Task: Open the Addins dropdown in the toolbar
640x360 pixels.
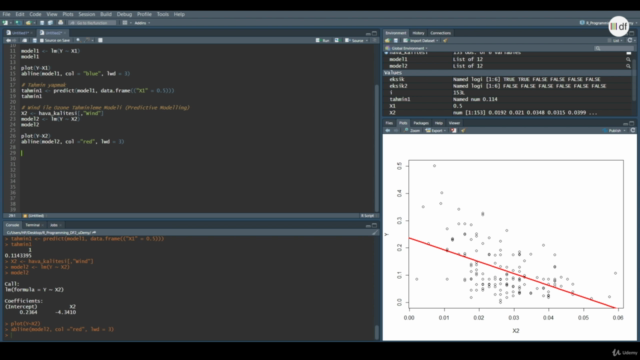Action: 142,23
